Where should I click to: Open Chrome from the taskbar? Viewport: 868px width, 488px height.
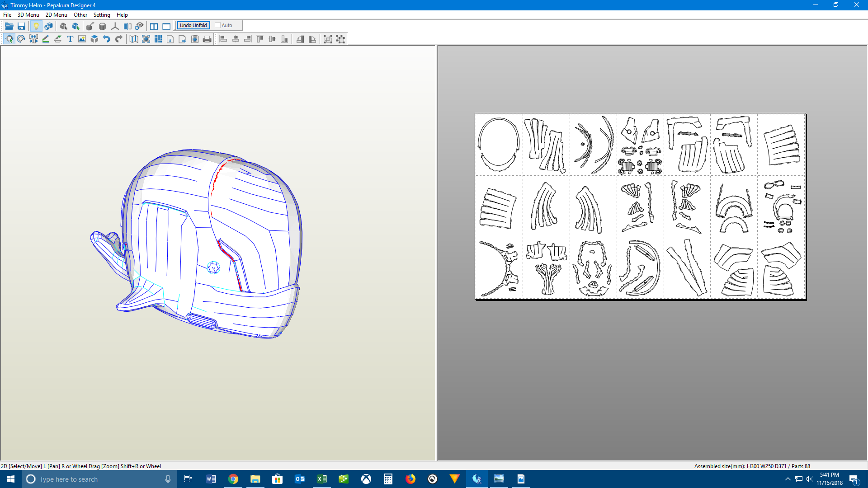click(233, 479)
